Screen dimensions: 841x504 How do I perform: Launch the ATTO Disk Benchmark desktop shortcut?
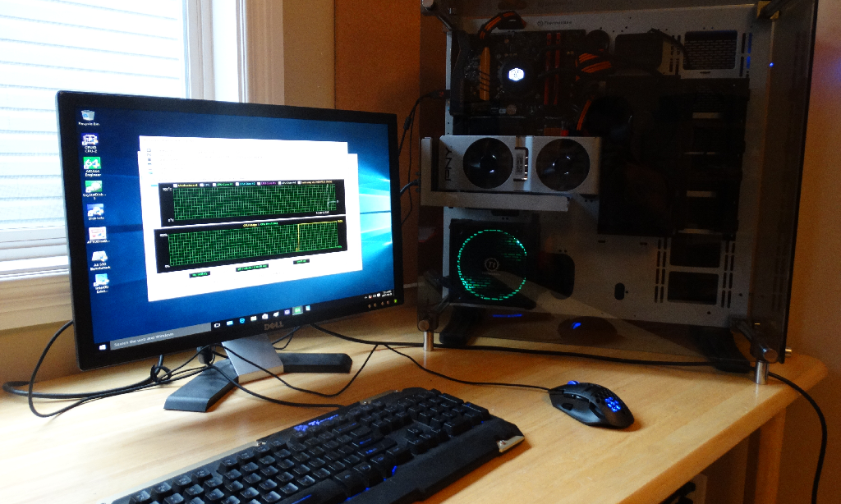point(97,235)
